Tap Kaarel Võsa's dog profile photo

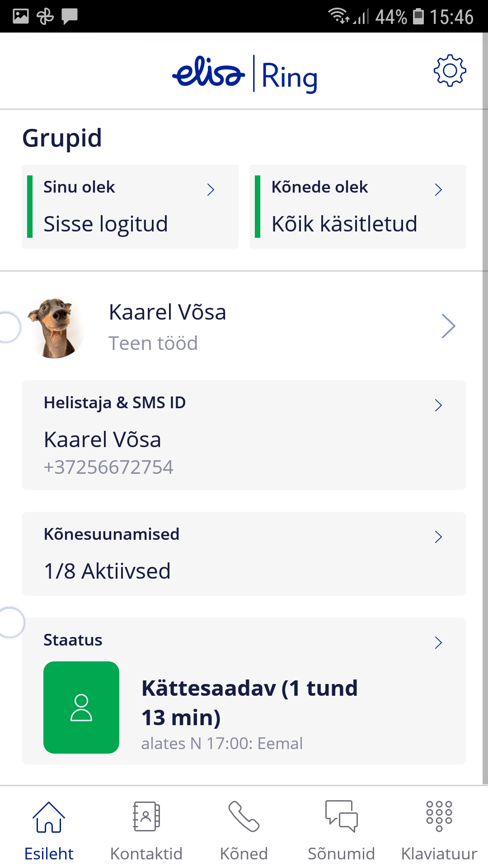pyautogui.click(x=55, y=328)
